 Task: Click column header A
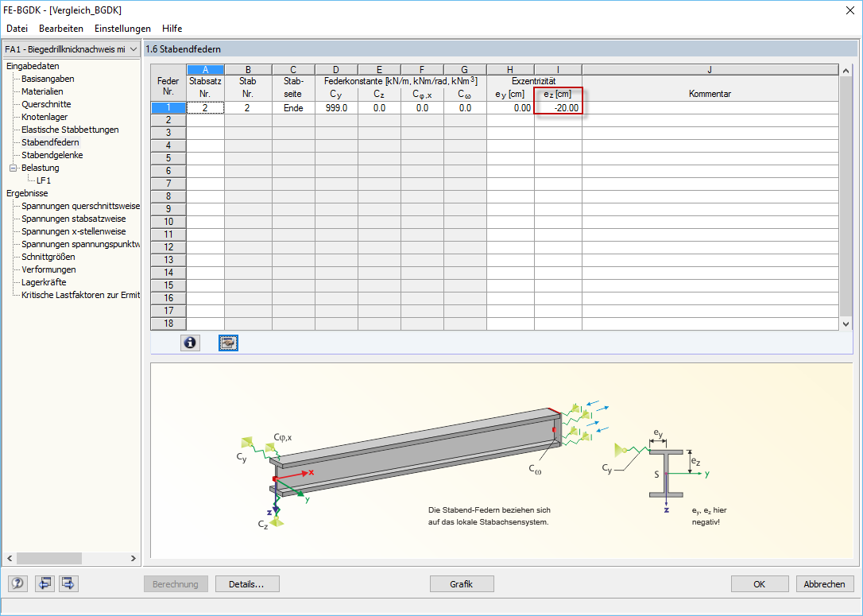205,69
